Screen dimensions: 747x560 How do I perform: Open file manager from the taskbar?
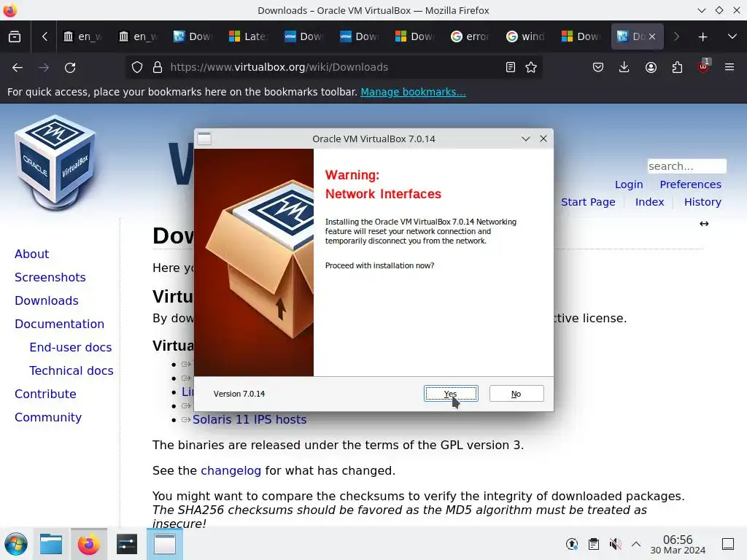point(51,544)
